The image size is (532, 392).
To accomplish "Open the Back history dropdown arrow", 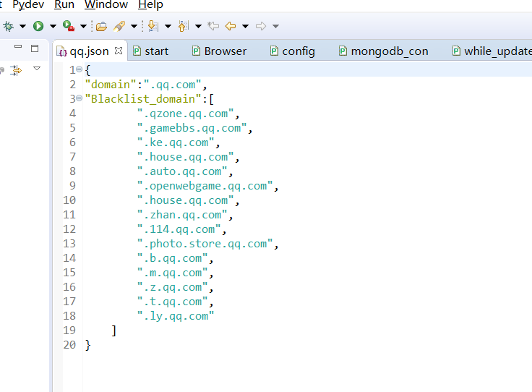I will click(x=245, y=26).
